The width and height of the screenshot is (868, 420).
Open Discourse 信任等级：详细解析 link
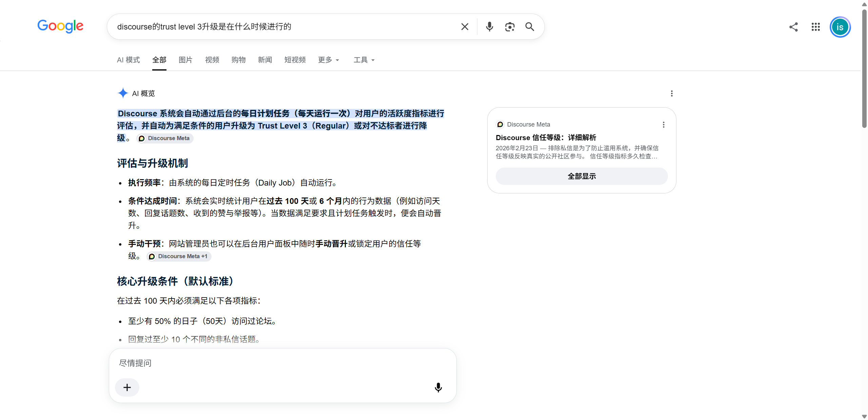click(x=546, y=137)
